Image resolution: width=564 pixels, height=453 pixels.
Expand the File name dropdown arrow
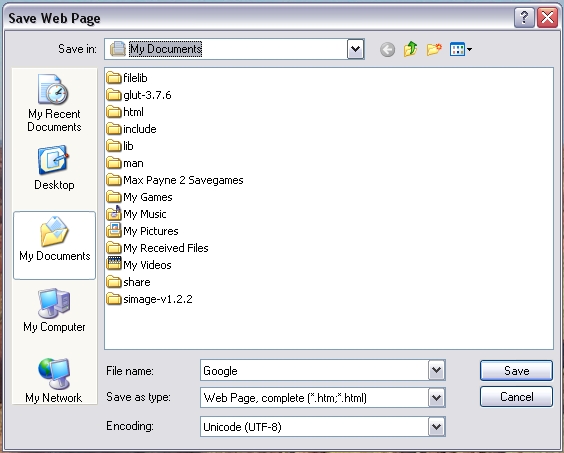click(436, 370)
